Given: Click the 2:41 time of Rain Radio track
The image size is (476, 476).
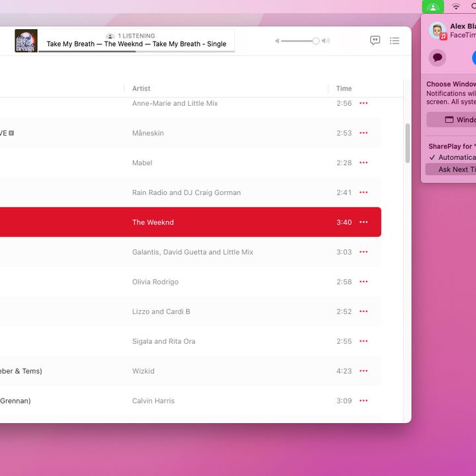Looking at the screenshot, I should point(344,192).
